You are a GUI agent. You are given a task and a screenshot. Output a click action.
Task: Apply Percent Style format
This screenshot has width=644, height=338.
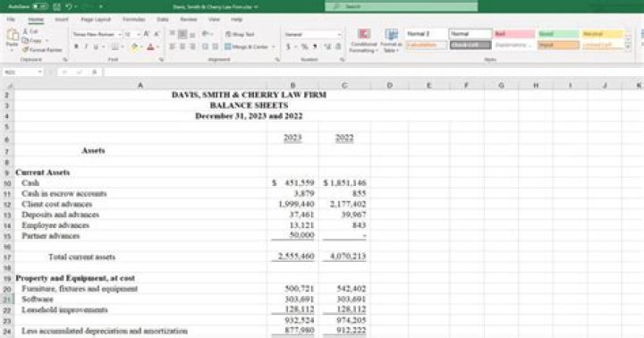305,46
